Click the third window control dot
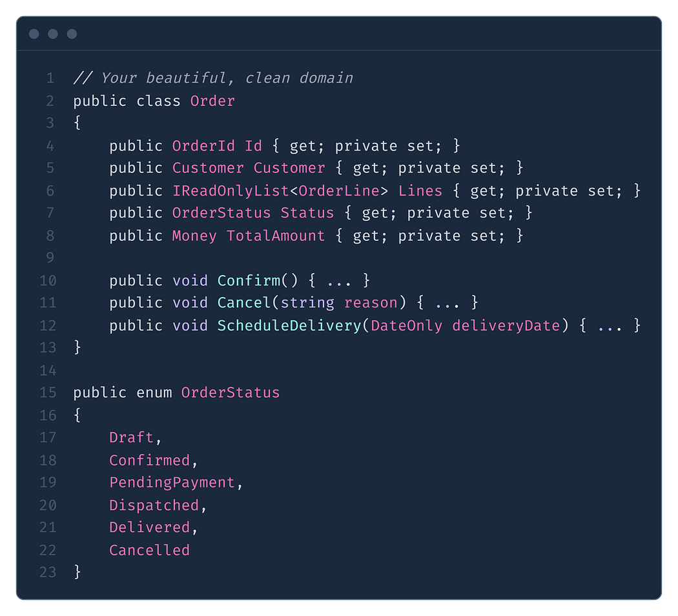 pyautogui.click(x=72, y=34)
